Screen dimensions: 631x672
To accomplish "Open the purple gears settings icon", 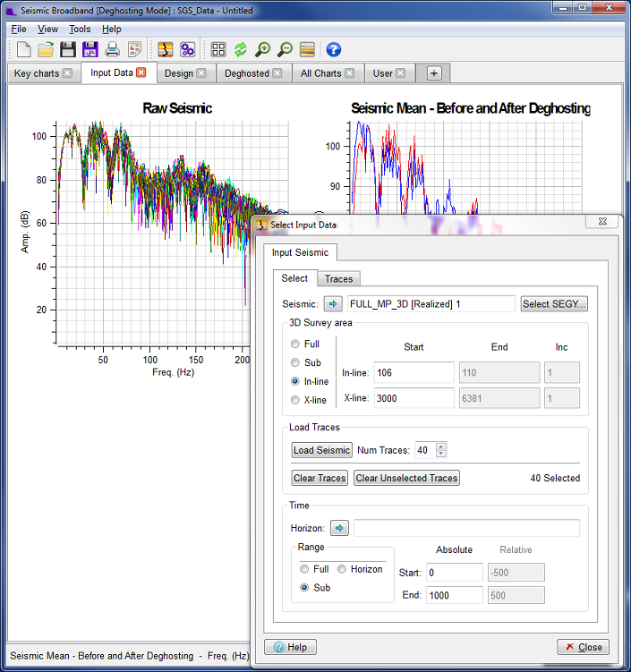I will 187,49.
